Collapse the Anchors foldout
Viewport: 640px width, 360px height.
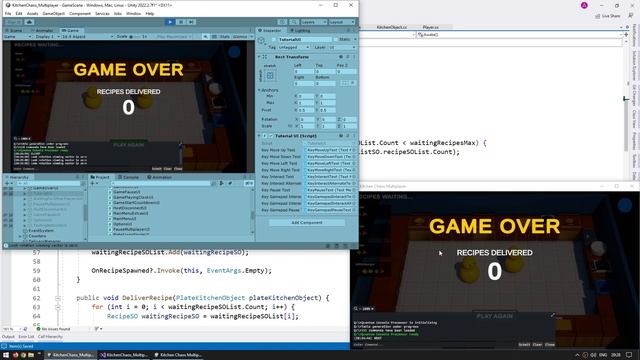(259, 90)
